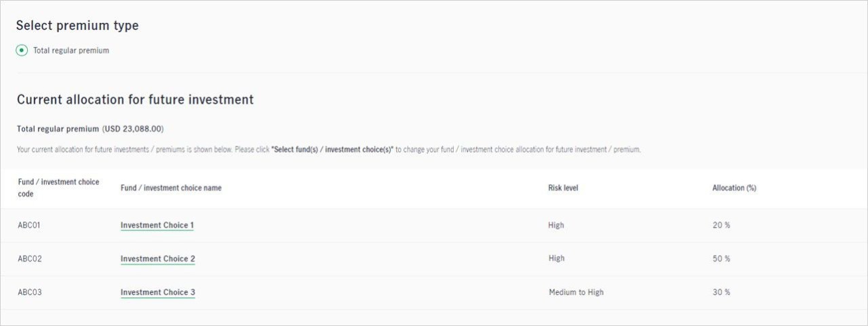Click the Total regular premium radio label

pos(71,50)
